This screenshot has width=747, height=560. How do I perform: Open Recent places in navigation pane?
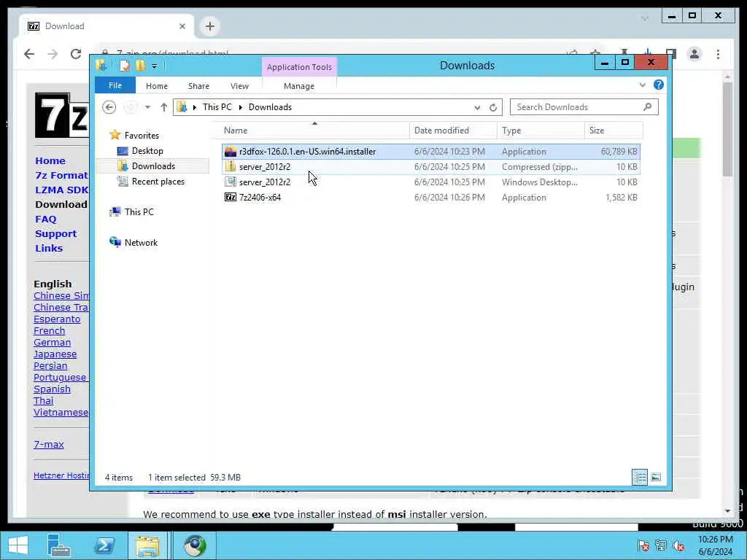coord(158,182)
